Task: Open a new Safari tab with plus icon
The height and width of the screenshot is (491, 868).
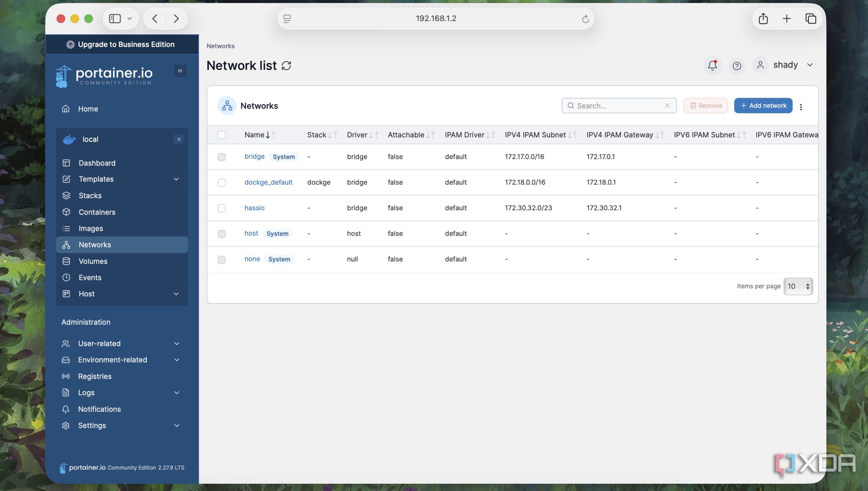Action: (787, 19)
